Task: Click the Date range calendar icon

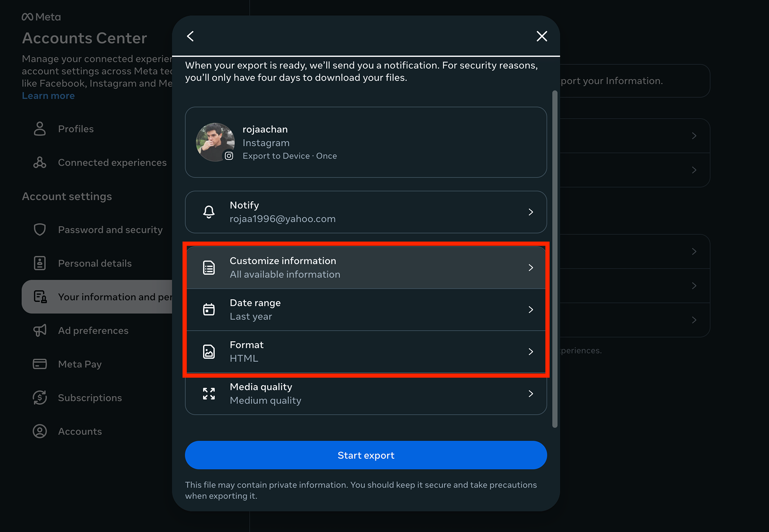Action: click(x=209, y=310)
